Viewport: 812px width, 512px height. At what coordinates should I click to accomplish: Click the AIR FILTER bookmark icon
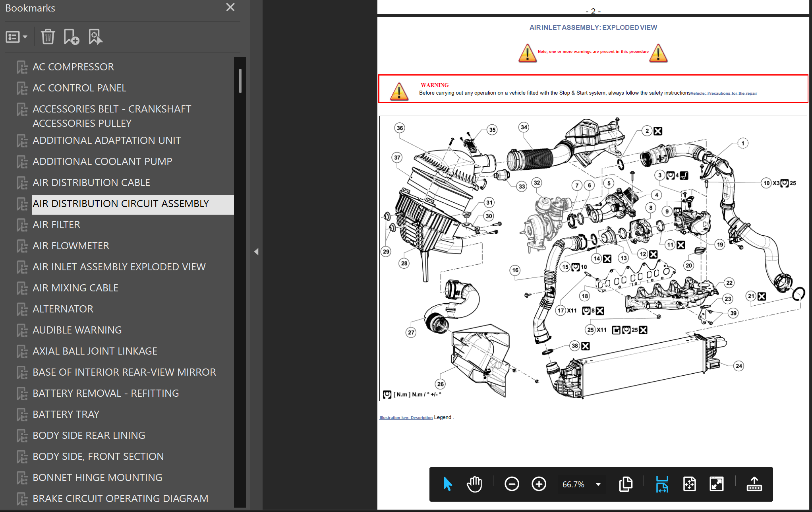(22, 225)
